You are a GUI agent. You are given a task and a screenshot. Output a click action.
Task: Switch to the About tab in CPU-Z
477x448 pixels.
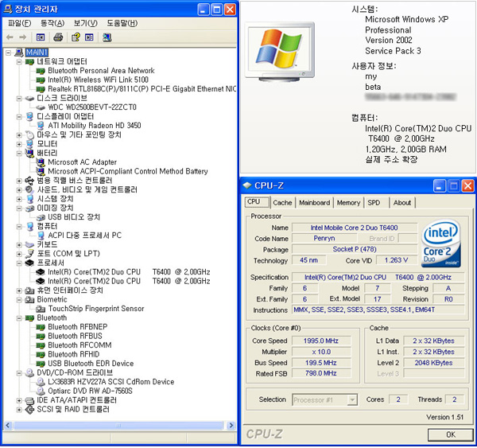coord(402,203)
